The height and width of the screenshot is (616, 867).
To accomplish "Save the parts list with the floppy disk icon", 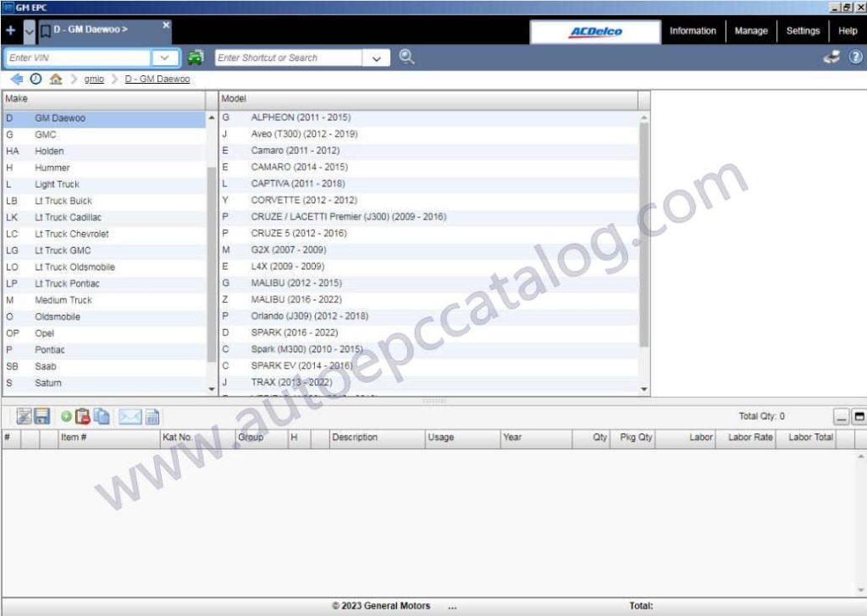I will (x=41, y=415).
